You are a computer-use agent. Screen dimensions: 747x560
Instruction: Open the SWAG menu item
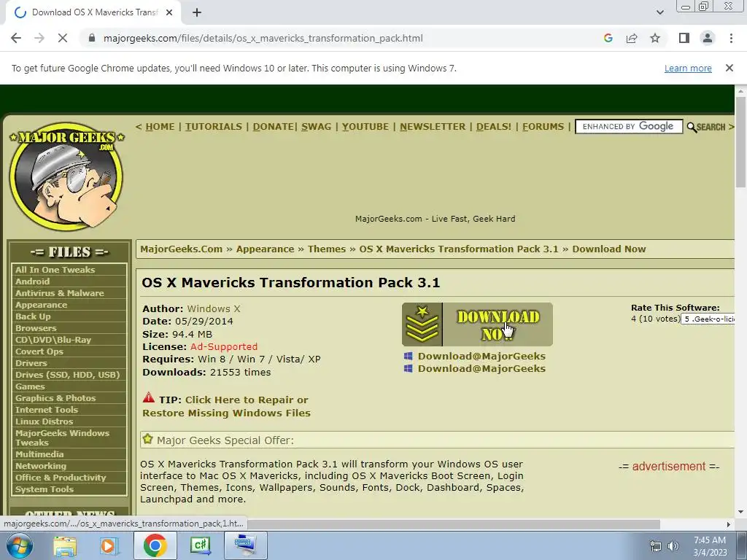pos(317,127)
